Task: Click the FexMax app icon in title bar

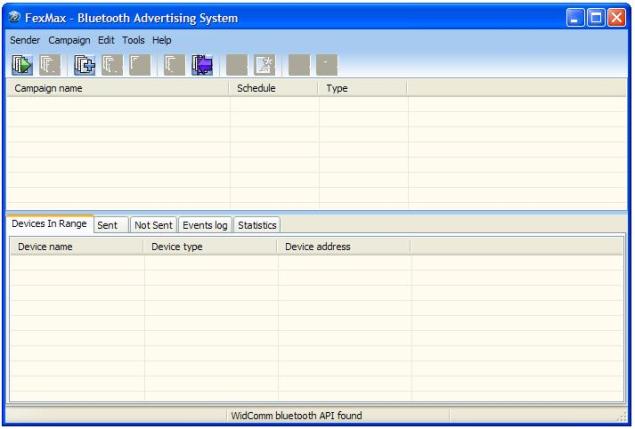Action: point(15,17)
